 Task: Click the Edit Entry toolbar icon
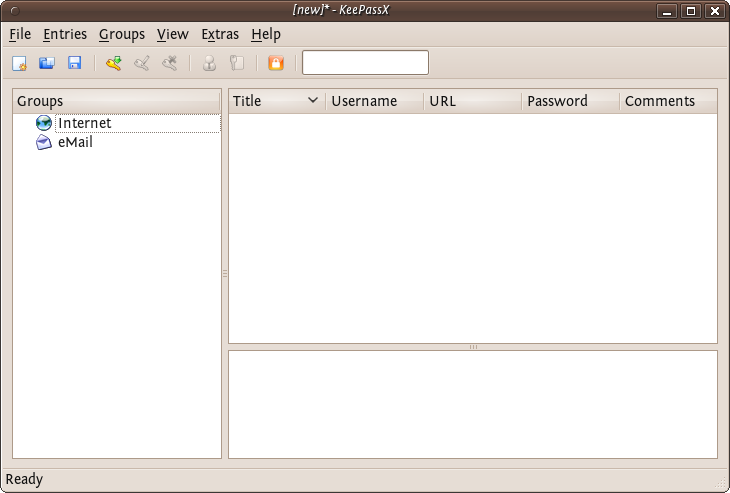pos(142,63)
